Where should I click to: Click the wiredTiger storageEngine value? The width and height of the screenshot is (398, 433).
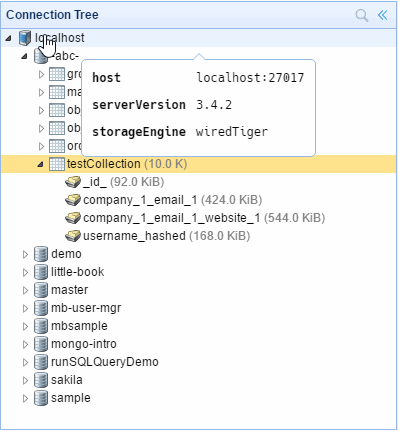click(x=232, y=132)
